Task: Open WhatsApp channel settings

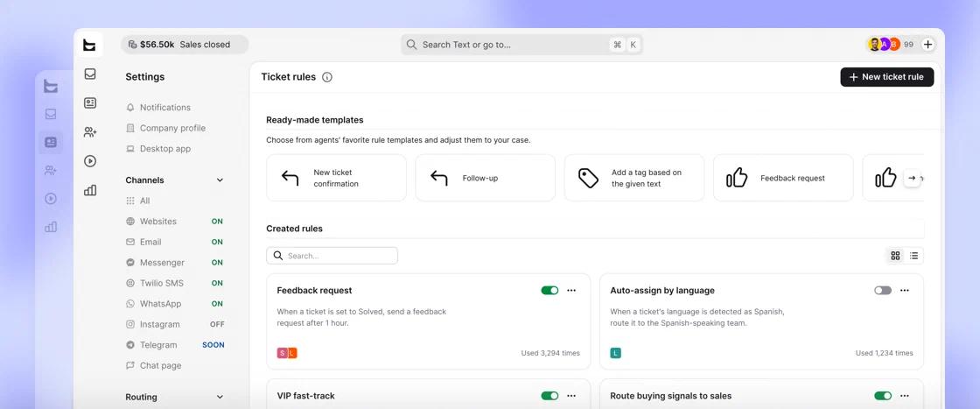Action: [175, 304]
